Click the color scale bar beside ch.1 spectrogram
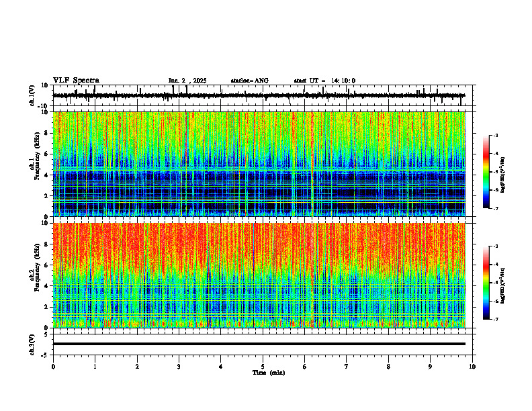Viewport: 532px width, 411px height. coord(486,172)
